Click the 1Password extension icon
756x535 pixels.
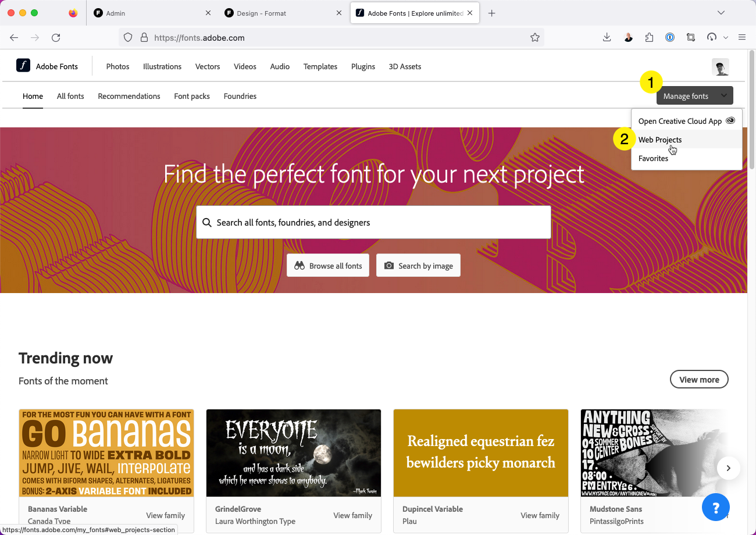670,37
